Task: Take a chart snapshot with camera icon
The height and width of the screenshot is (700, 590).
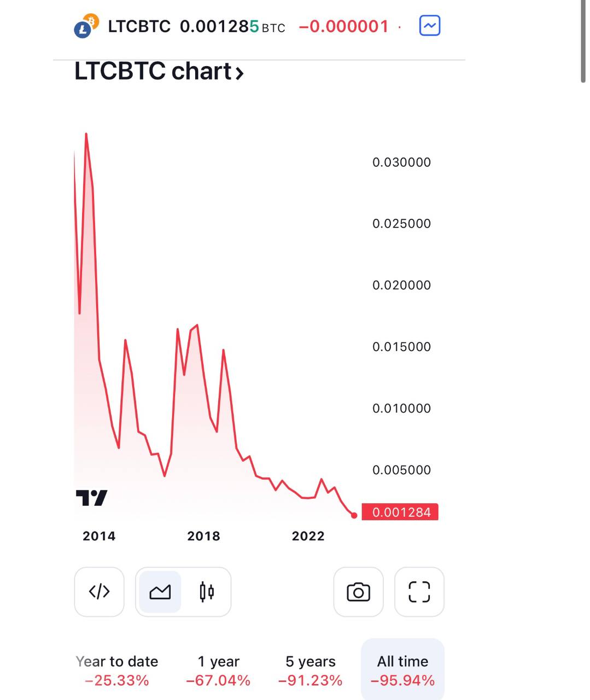Action: point(359,592)
